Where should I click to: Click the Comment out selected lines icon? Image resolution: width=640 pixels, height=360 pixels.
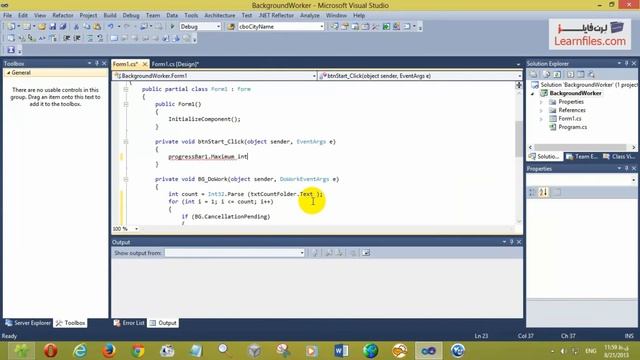[90, 38]
